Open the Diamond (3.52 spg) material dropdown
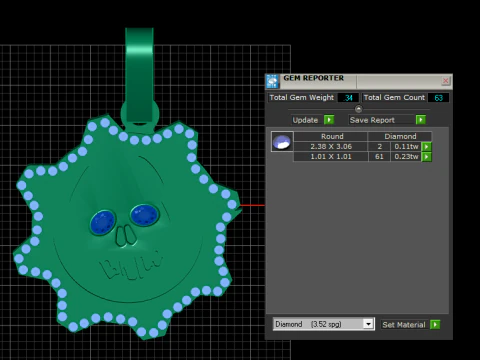This screenshot has height=360, width=480. (323, 324)
